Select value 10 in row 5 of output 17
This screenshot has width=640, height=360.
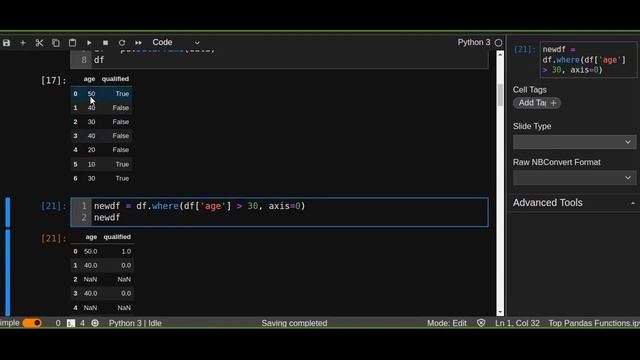[x=91, y=164]
